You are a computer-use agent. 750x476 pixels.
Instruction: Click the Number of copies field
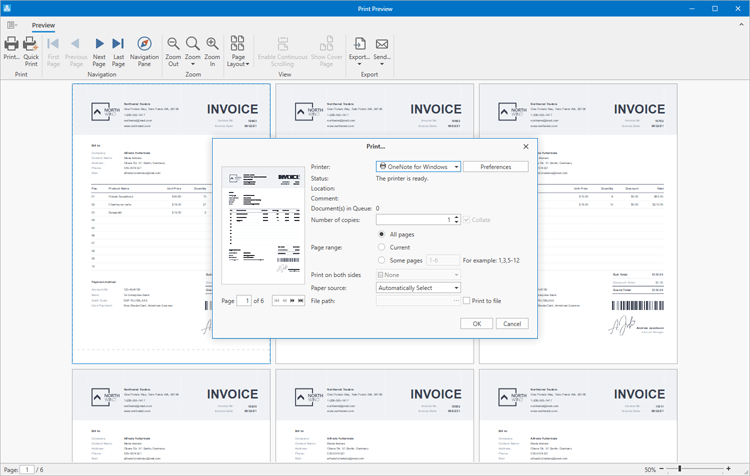click(x=412, y=219)
